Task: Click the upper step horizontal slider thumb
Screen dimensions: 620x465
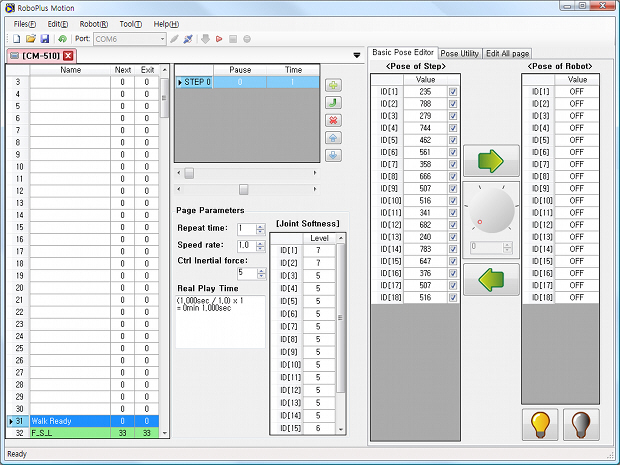Action: (189, 173)
